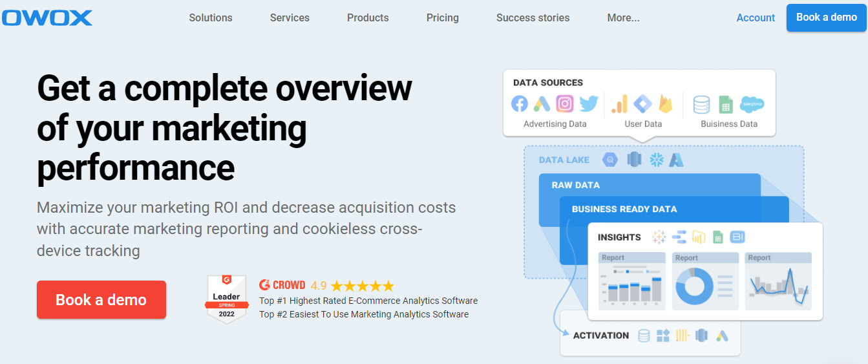The image size is (868, 364).
Task: Click the blue Book a demo button
Action: (x=827, y=17)
